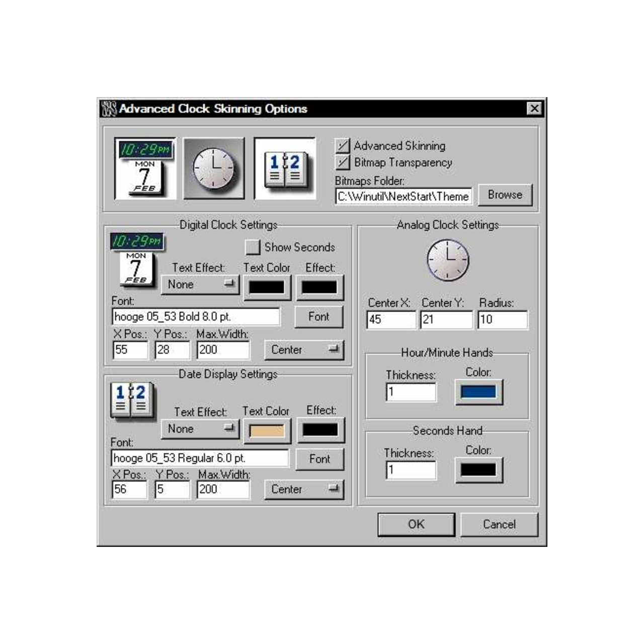The width and height of the screenshot is (644, 644).
Task: Expand date display Center alignment dropdown
Action: (x=304, y=489)
